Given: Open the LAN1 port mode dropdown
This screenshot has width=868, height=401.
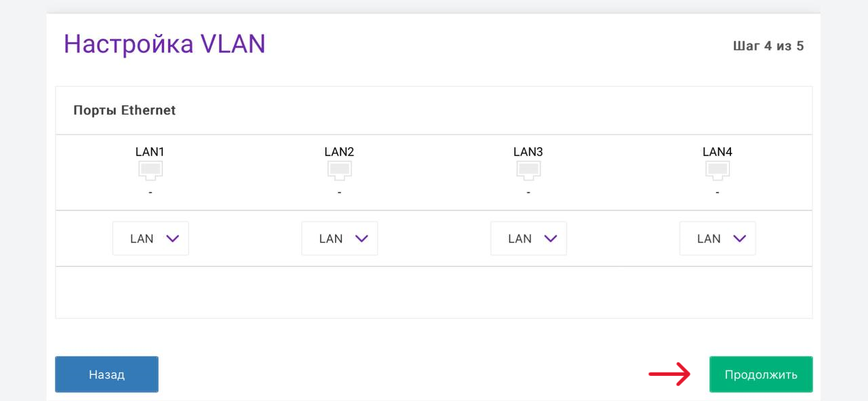Looking at the screenshot, I should point(151,238).
